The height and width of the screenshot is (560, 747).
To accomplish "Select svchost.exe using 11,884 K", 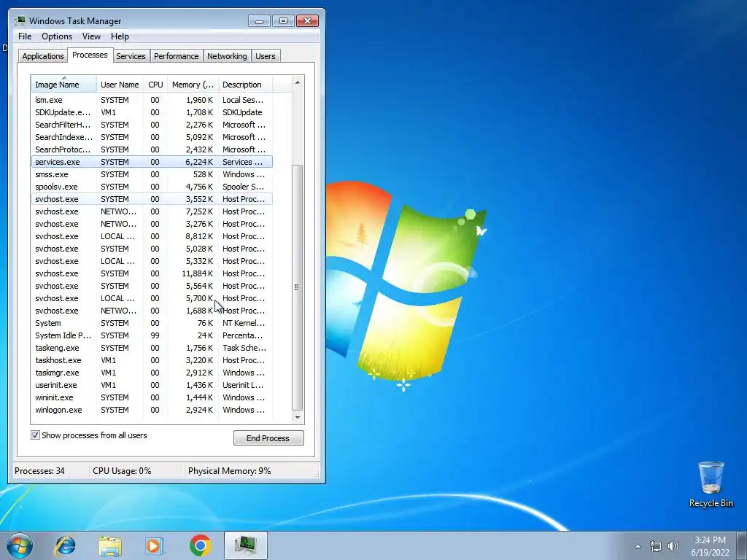I will click(152, 273).
